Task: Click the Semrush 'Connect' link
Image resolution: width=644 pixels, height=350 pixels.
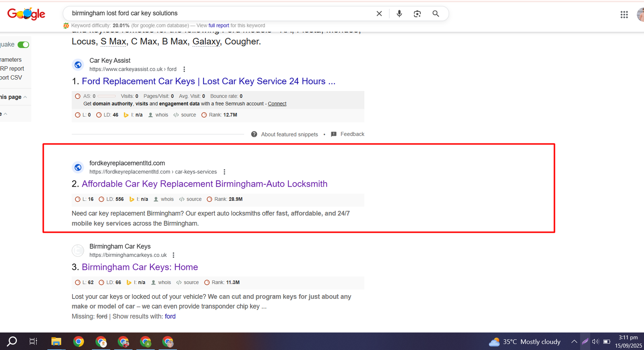Action: click(277, 104)
